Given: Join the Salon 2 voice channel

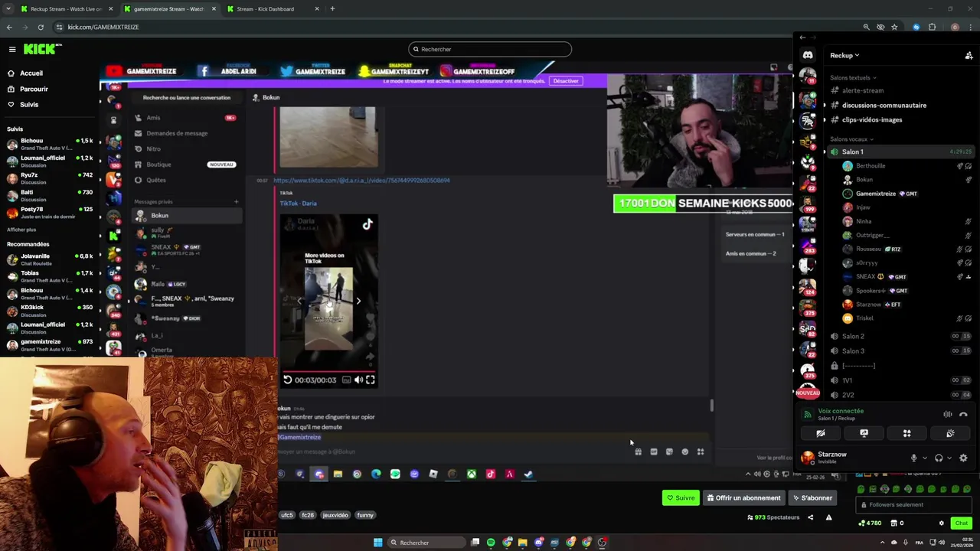Looking at the screenshot, I should [x=853, y=336].
